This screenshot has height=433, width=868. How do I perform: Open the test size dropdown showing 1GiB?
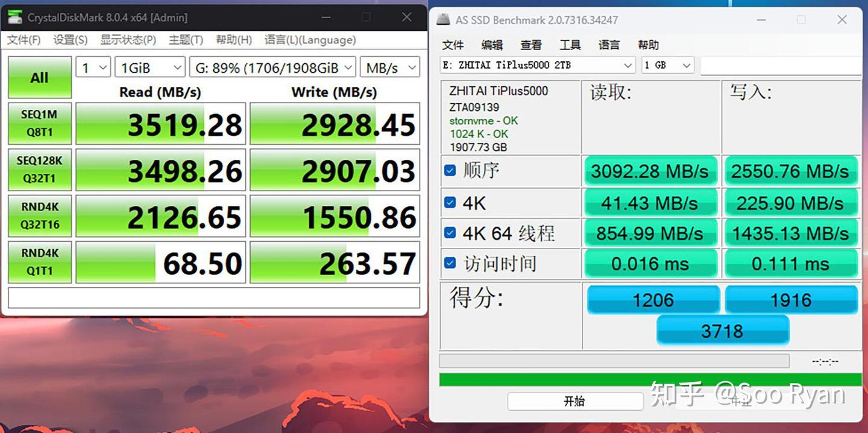pos(149,67)
